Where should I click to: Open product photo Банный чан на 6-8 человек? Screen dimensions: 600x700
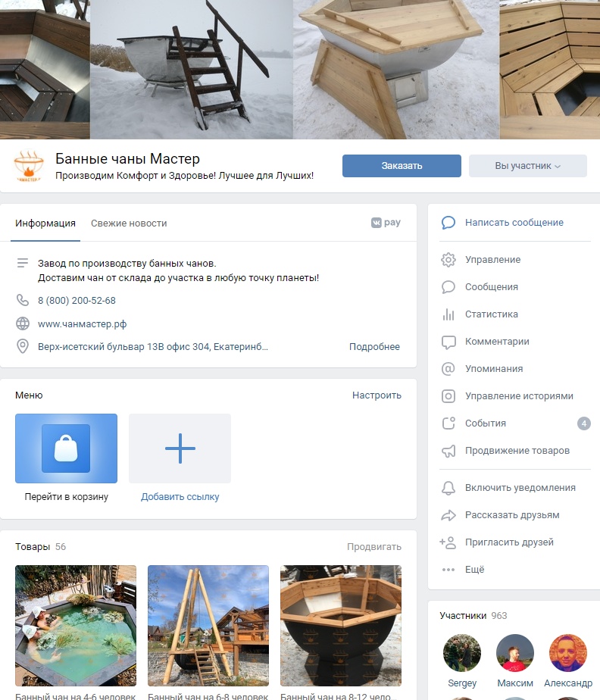tap(208, 626)
